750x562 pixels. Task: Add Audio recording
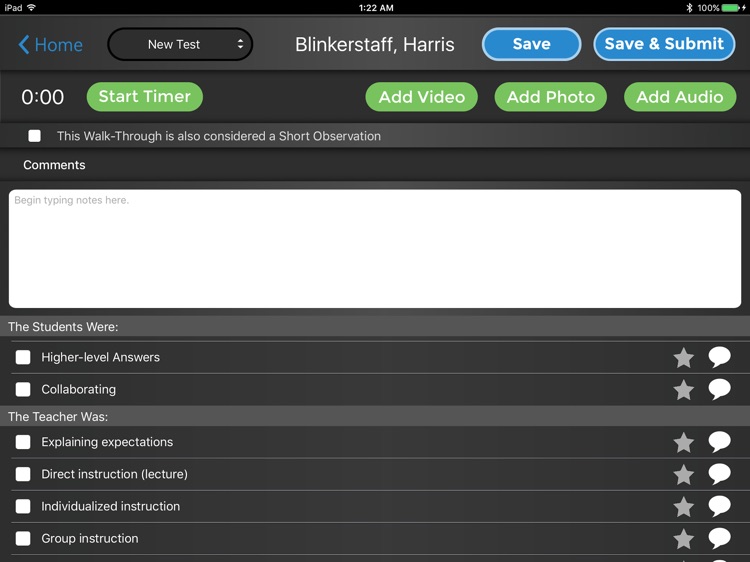680,97
